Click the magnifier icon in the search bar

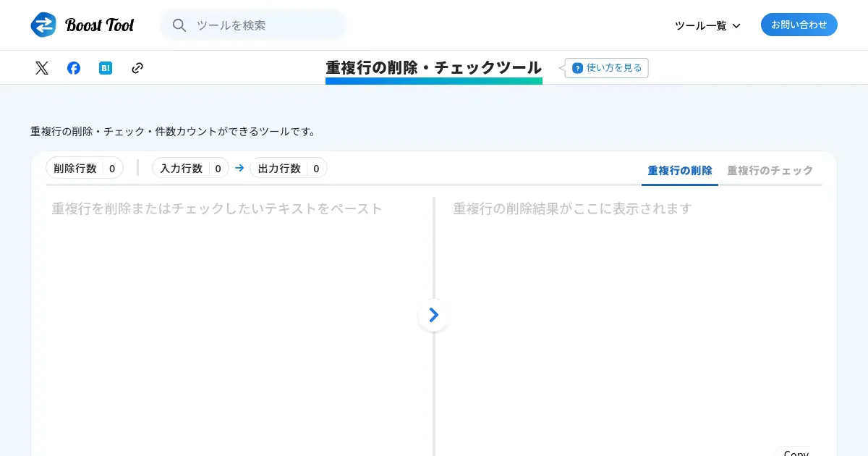(x=179, y=25)
